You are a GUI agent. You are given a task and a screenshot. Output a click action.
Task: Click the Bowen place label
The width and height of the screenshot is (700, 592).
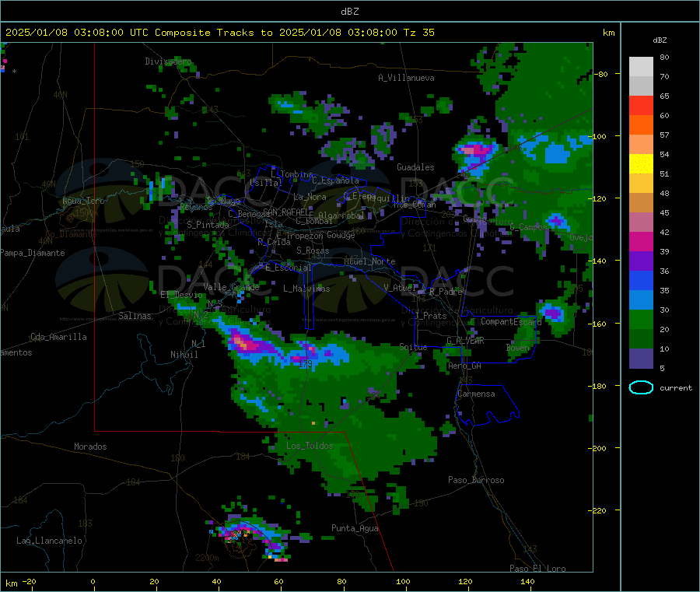point(518,347)
